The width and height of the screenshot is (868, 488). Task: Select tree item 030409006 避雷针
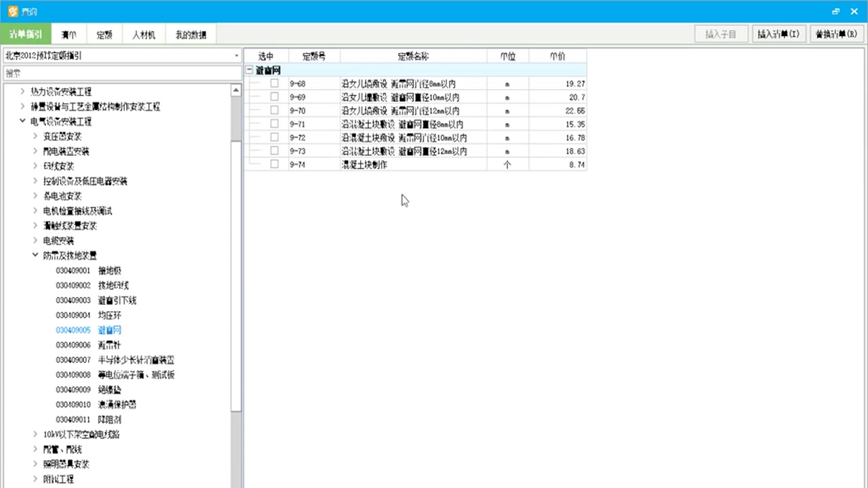coord(88,345)
